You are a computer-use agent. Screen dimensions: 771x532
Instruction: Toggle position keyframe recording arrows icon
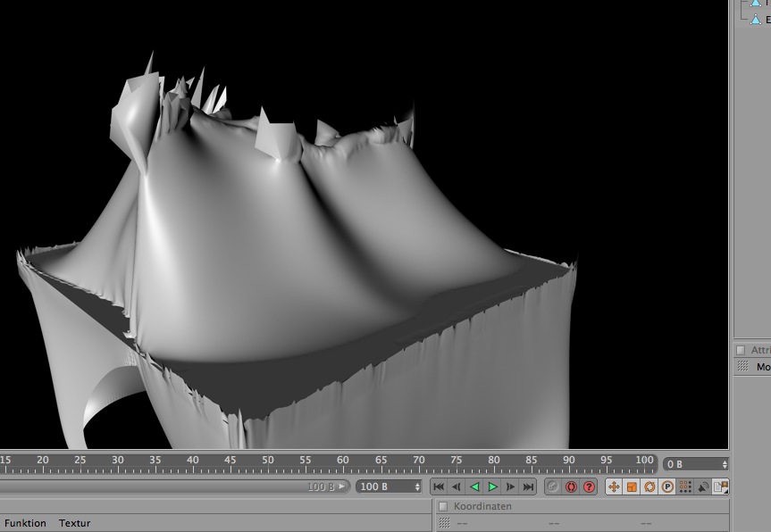click(x=614, y=486)
